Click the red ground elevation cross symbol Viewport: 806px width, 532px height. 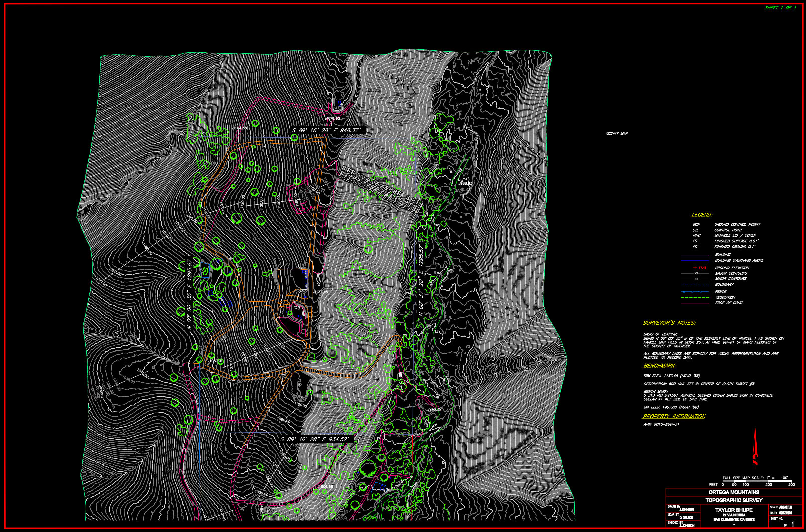tap(695, 268)
